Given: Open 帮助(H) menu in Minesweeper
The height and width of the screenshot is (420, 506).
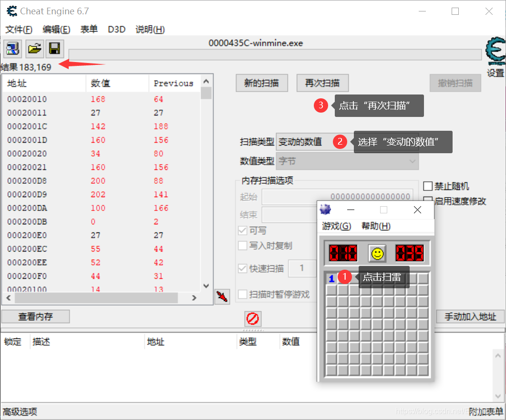Looking at the screenshot, I should tap(376, 226).
